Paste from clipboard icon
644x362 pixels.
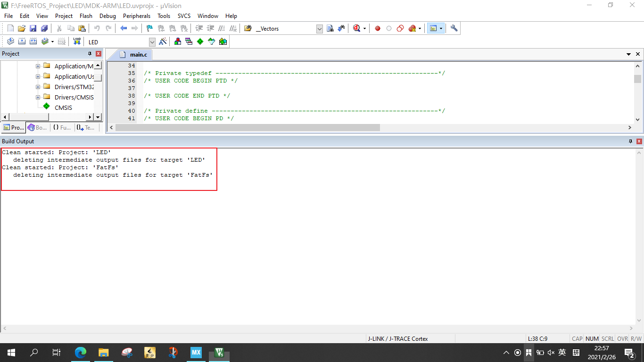[x=82, y=28]
